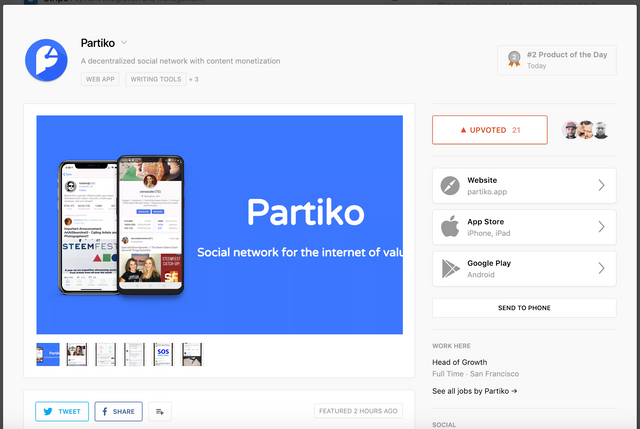Expand chevron on App Store row

click(x=601, y=227)
